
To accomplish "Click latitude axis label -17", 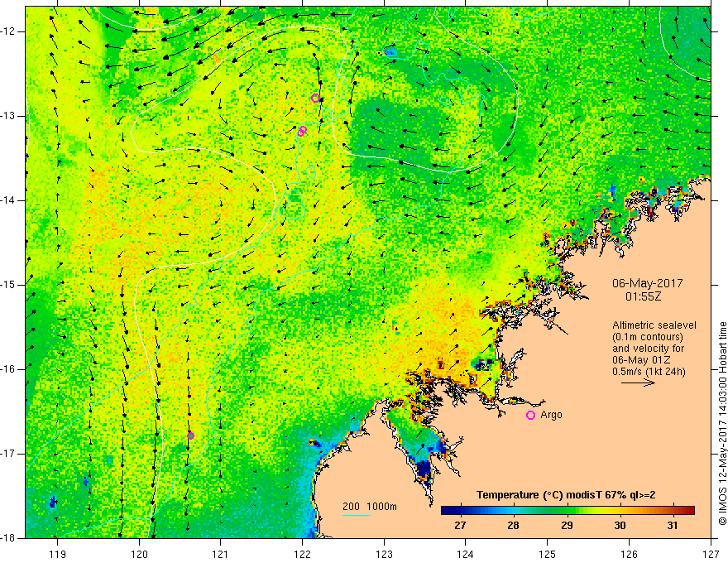I will 9,454.
